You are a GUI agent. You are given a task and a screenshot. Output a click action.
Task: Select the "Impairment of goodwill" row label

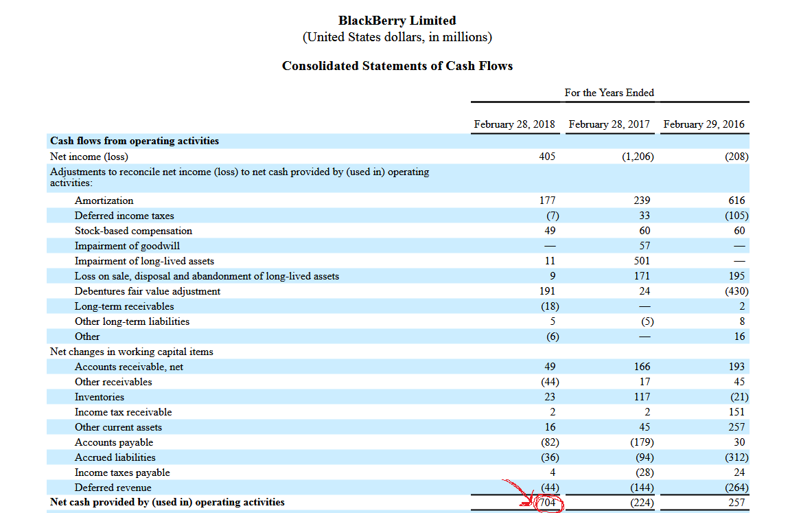coord(128,246)
